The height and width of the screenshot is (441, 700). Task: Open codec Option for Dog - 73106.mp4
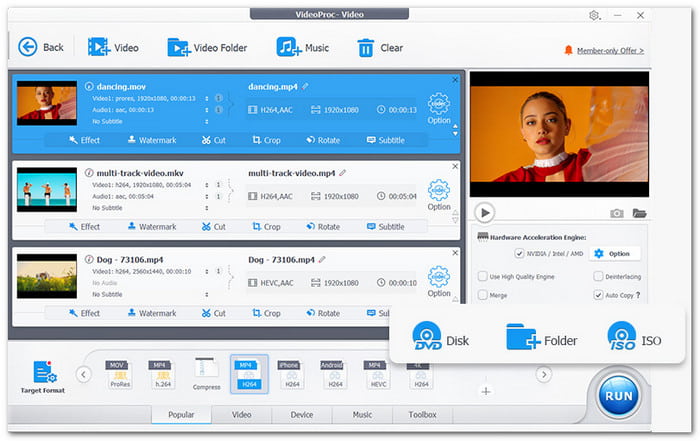(x=439, y=282)
